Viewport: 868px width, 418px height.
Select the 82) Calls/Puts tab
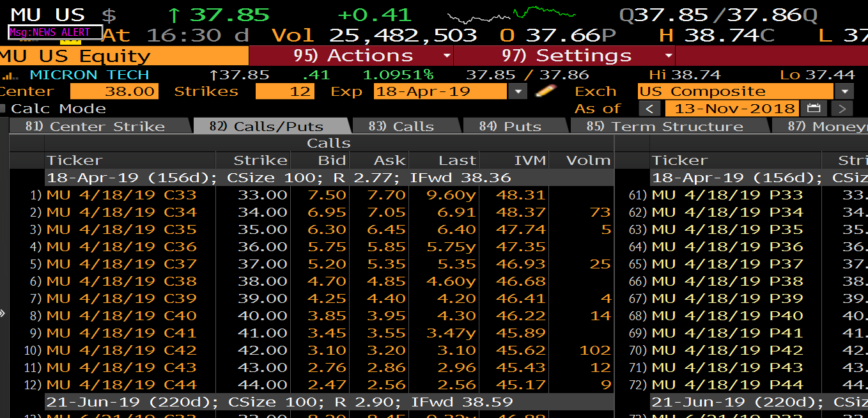(272, 126)
